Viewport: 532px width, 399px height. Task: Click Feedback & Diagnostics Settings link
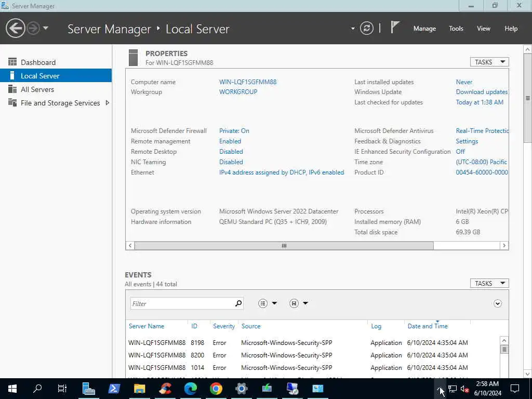point(467,141)
